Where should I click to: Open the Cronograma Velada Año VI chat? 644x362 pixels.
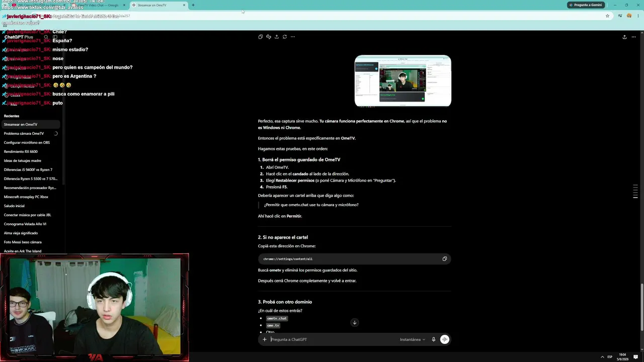tap(30, 224)
